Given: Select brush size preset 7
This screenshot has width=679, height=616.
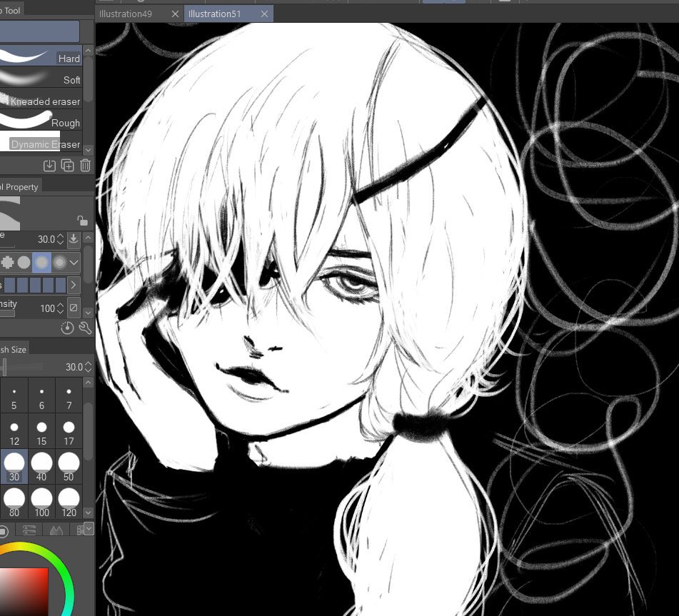Looking at the screenshot, I should pos(69,395).
